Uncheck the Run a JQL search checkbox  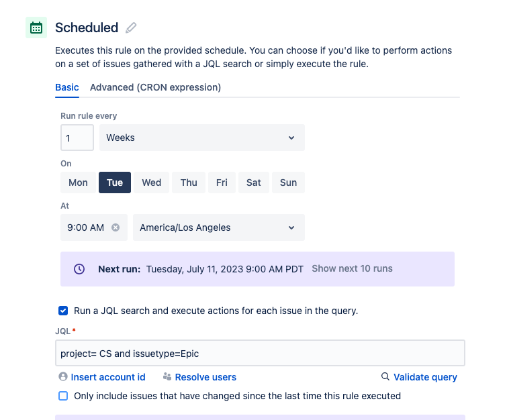[63, 311]
